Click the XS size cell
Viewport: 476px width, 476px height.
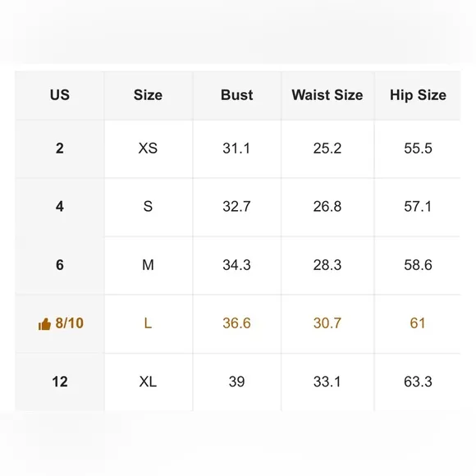pyautogui.click(x=148, y=149)
